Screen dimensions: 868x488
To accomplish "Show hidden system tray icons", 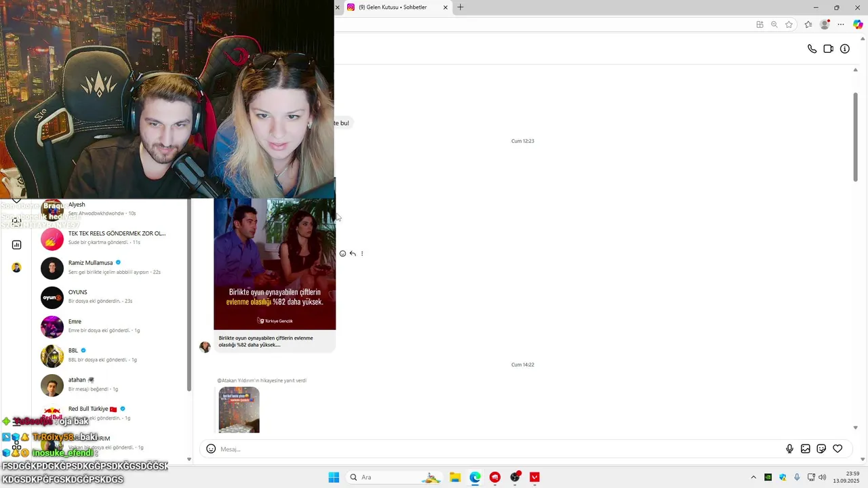I will pos(753,477).
